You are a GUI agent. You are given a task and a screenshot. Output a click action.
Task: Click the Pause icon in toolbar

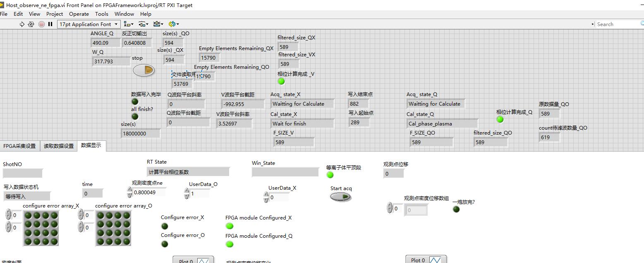(50, 24)
